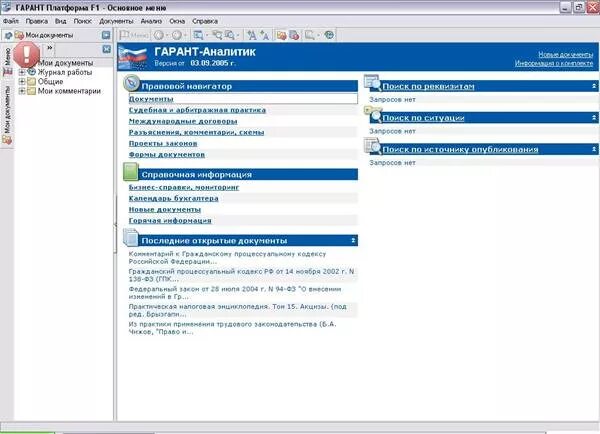Image resolution: width=600 pixels, height=434 pixels.
Task: Click the Меню flag toolbar button
Action: tap(133, 35)
